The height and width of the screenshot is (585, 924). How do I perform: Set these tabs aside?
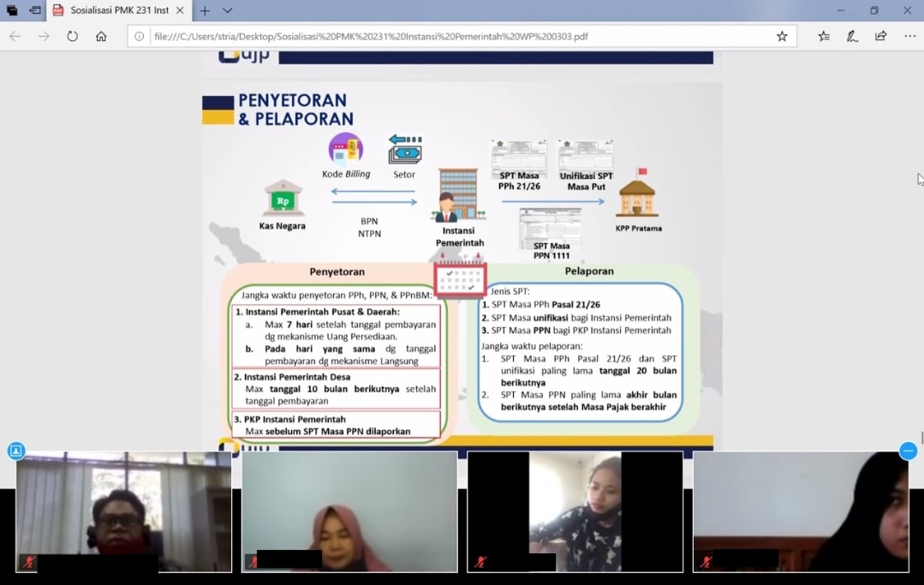35,10
